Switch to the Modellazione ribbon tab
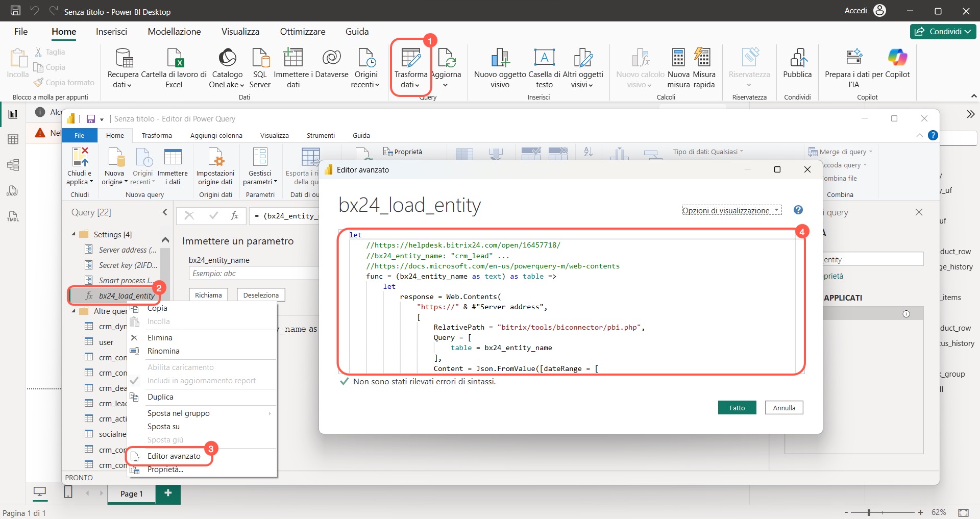This screenshot has height=519, width=980. click(x=174, y=32)
